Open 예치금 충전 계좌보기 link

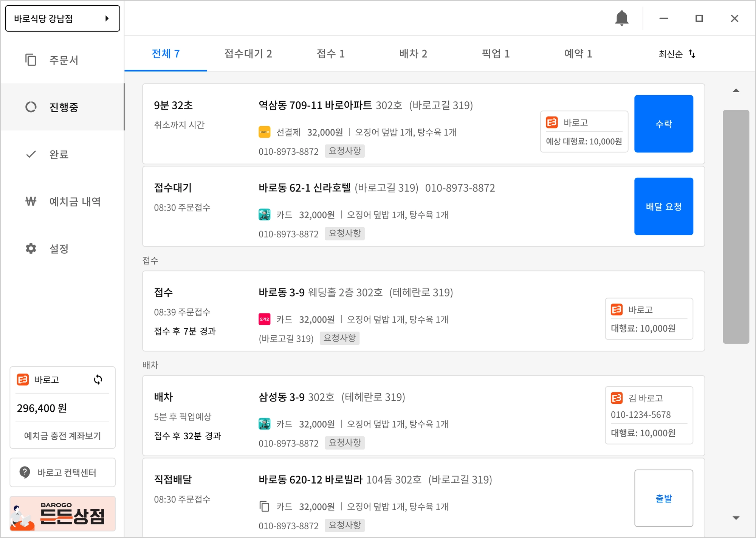[62, 436]
